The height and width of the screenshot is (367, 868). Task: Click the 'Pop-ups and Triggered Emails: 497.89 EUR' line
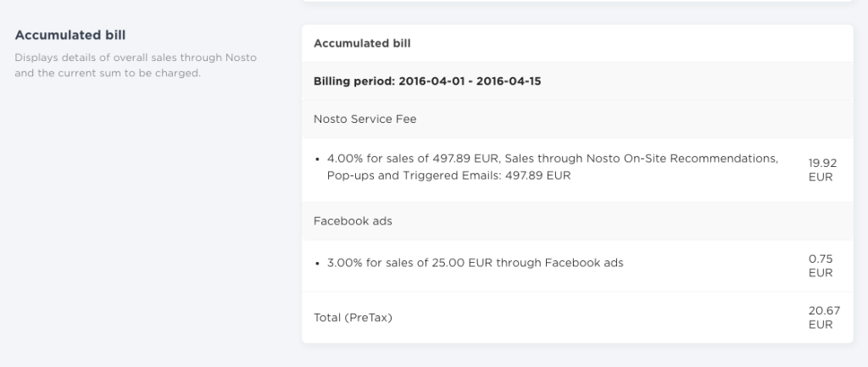448,176
